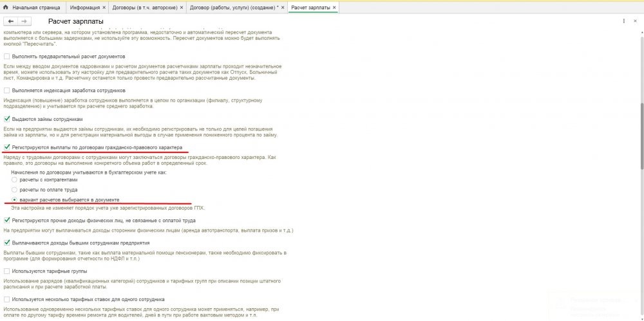Enable Выполнять предварительный расчет документов

point(6,56)
